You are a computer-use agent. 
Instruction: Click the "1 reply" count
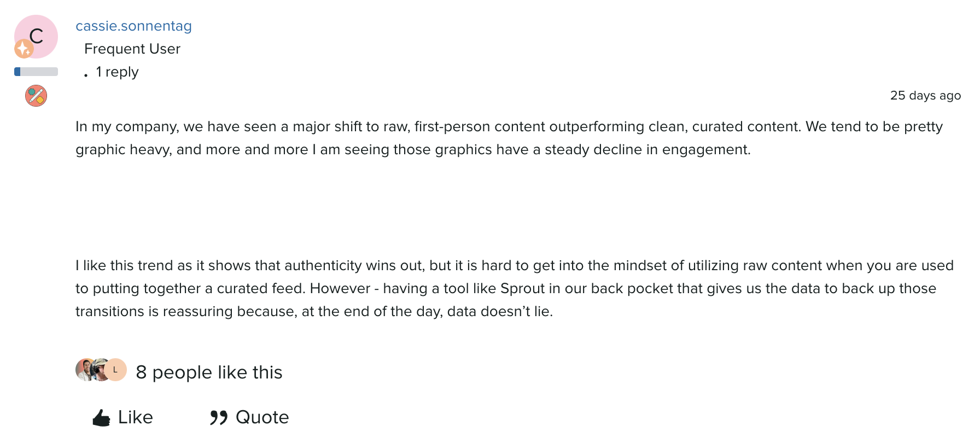(117, 72)
